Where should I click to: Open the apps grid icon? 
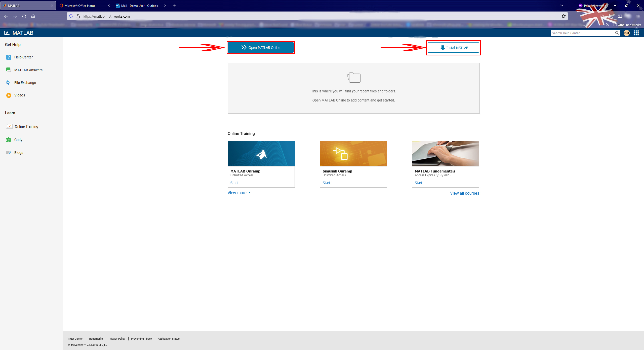coord(636,33)
